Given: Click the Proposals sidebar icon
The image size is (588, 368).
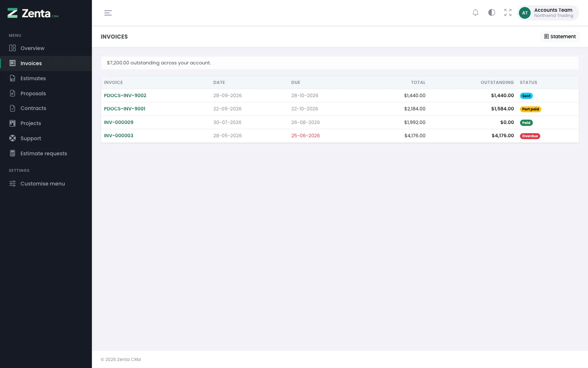Looking at the screenshot, I should [12, 93].
